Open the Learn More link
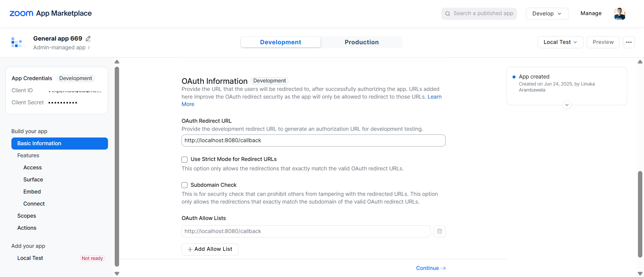 [x=434, y=97]
